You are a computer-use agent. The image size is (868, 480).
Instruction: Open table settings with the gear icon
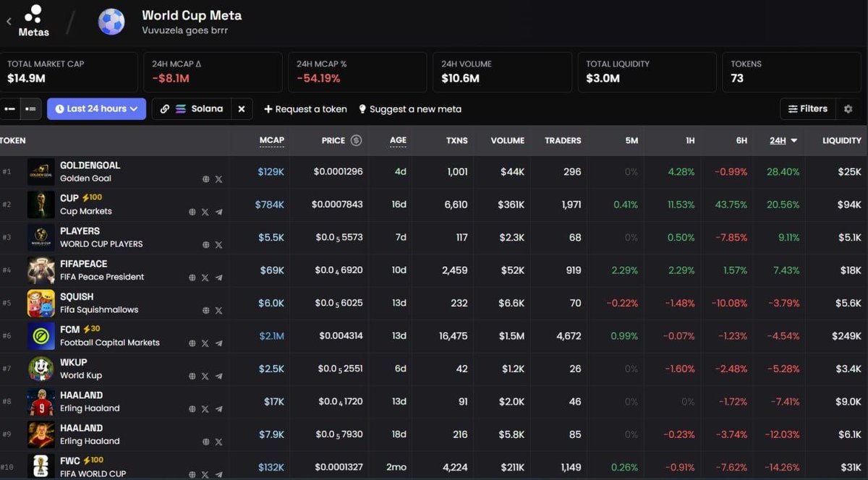click(x=848, y=109)
